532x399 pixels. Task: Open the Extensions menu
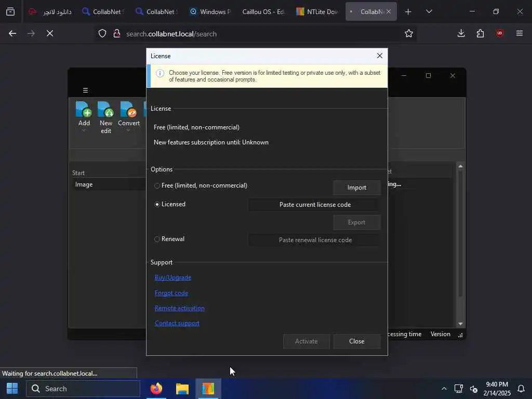point(480,33)
